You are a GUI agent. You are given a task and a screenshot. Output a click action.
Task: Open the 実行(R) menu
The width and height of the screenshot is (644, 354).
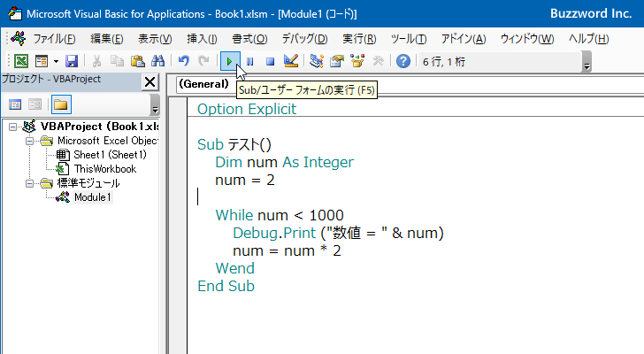(x=359, y=39)
